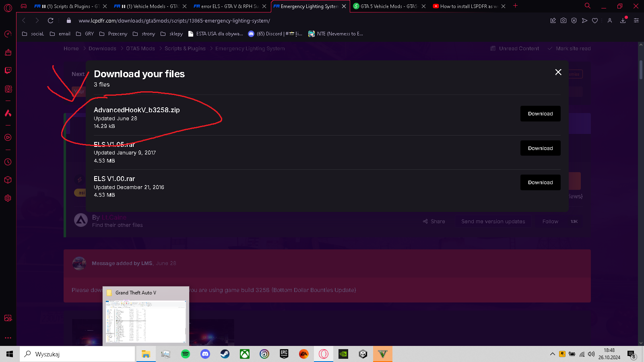
Task: Download the ELS V1.00.rar file
Action: click(x=540, y=182)
